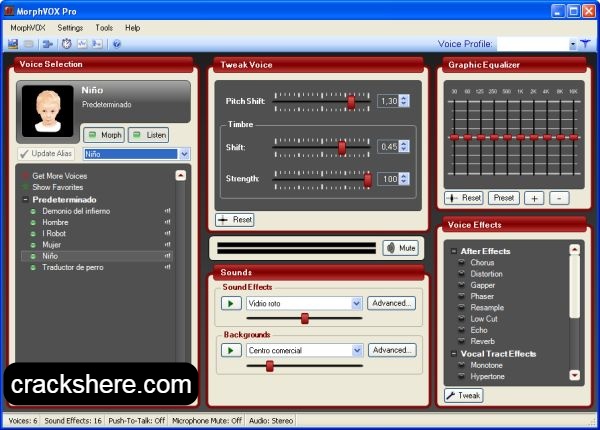The height and width of the screenshot is (430, 600).
Task: Click the Pitch Shift value stepper
Action: pyautogui.click(x=404, y=101)
